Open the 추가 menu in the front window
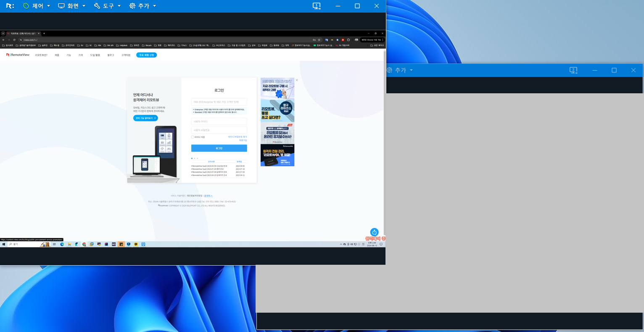The width and height of the screenshot is (644, 332). pyautogui.click(x=143, y=6)
